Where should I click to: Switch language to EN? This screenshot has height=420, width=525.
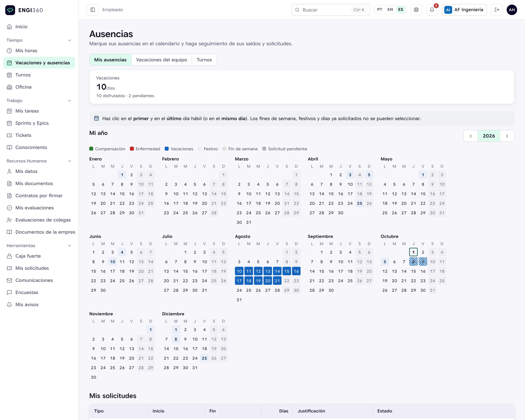tap(390, 10)
